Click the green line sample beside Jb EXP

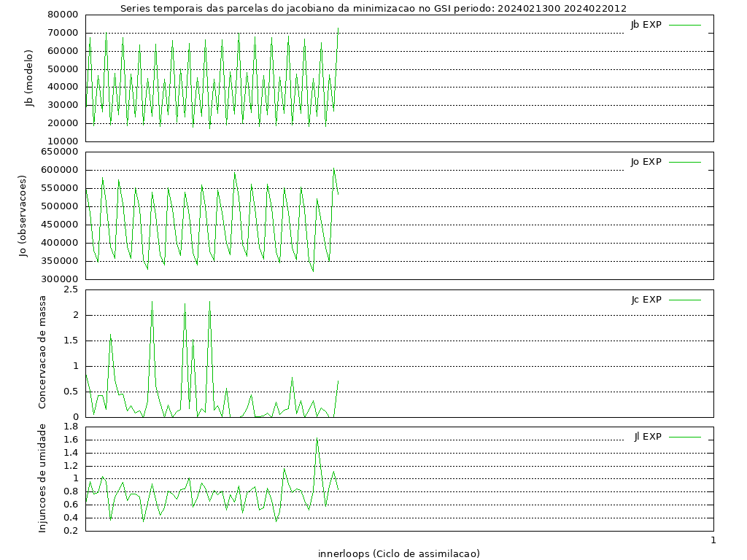684,25
